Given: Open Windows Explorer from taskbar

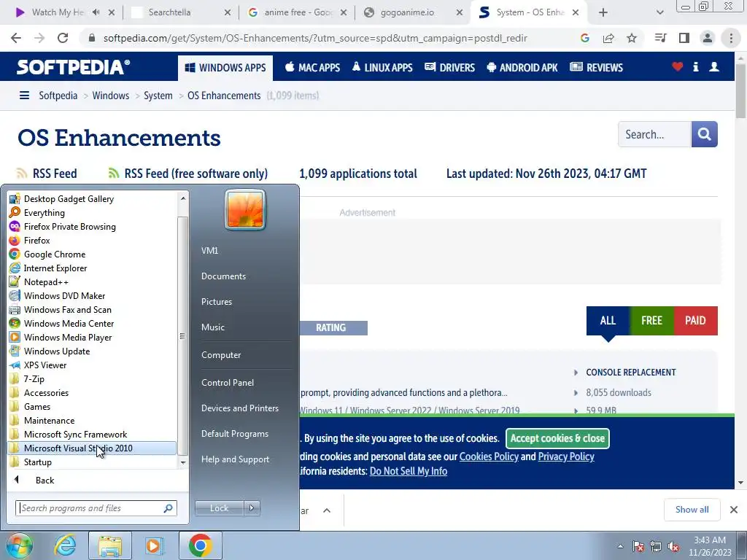Looking at the screenshot, I should [x=110, y=545].
